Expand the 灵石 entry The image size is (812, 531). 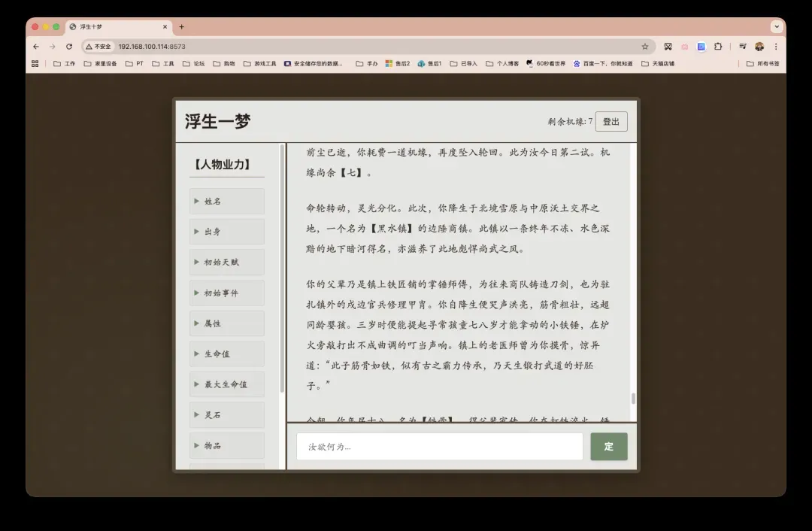pos(226,415)
